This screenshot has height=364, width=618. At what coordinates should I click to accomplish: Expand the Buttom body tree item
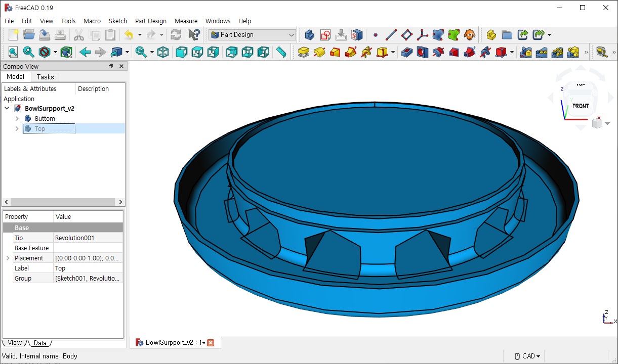pyautogui.click(x=17, y=118)
